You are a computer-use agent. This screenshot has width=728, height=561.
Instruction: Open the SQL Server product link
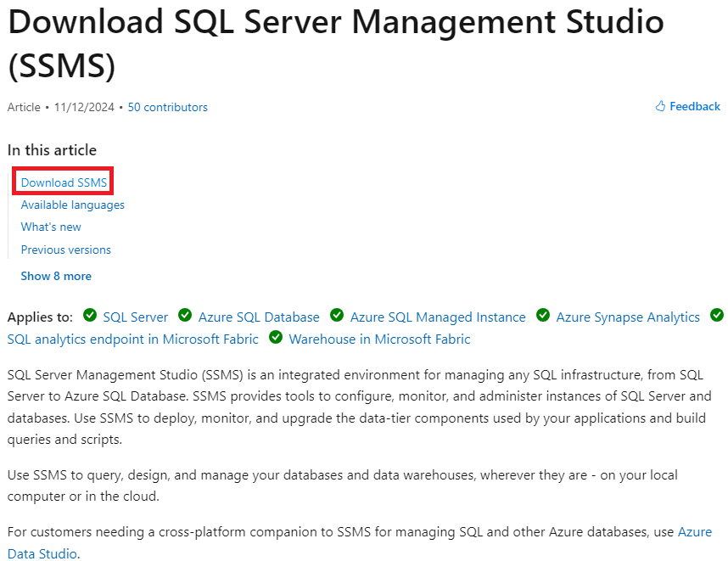coord(136,316)
